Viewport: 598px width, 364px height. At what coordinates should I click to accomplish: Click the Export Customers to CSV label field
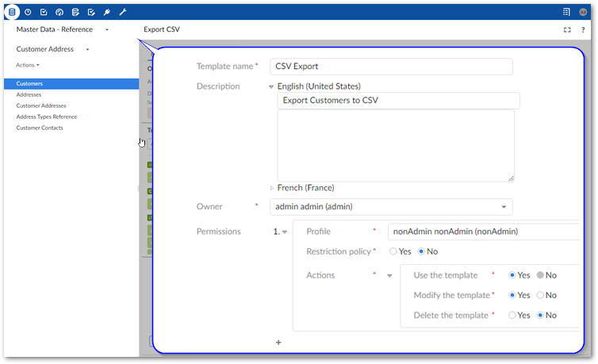[399, 101]
